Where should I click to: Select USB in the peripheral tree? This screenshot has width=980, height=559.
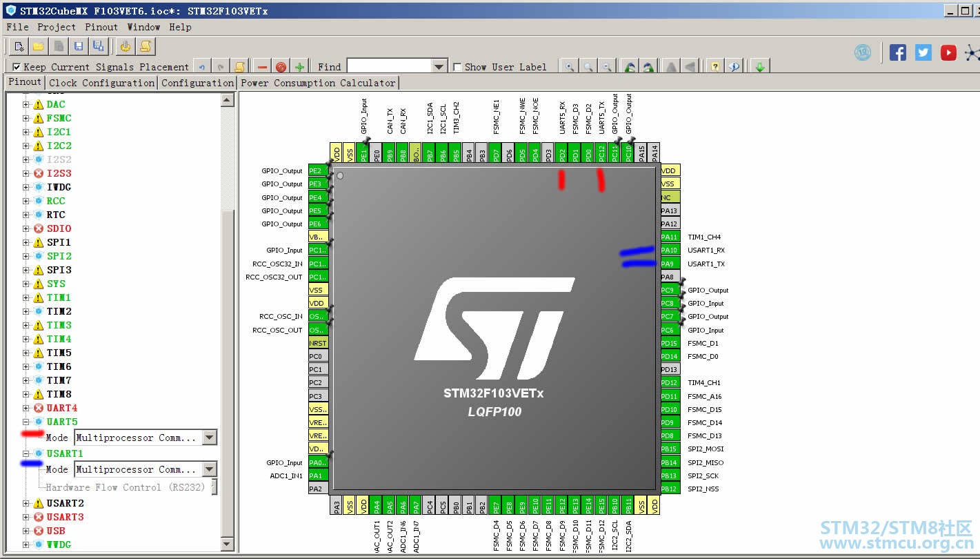pos(56,531)
